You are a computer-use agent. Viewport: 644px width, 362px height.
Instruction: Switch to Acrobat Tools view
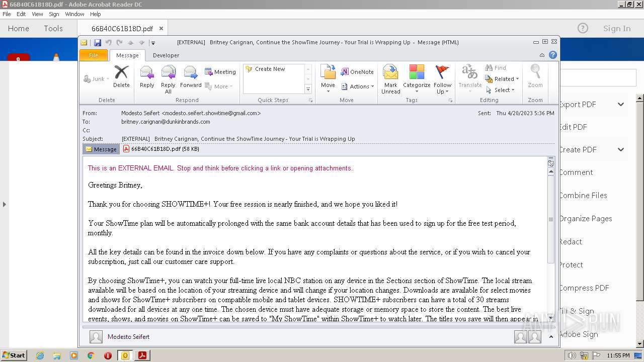(53, 29)
